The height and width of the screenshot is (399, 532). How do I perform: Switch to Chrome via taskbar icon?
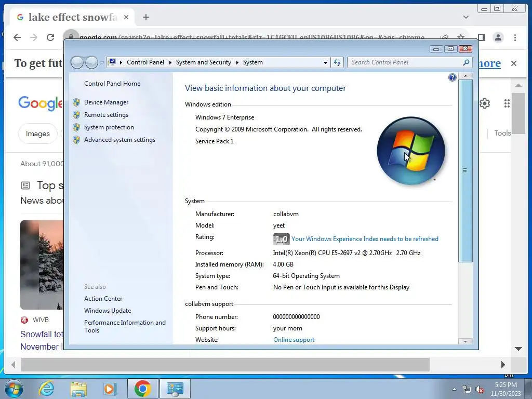(x=142, y=389)
